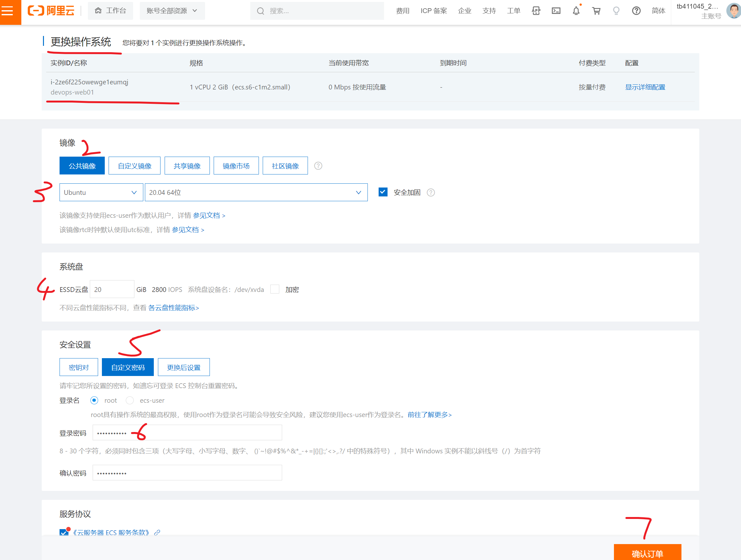
Task: Expand the Ubuntu OS dropdown
Action: [101, 192]
